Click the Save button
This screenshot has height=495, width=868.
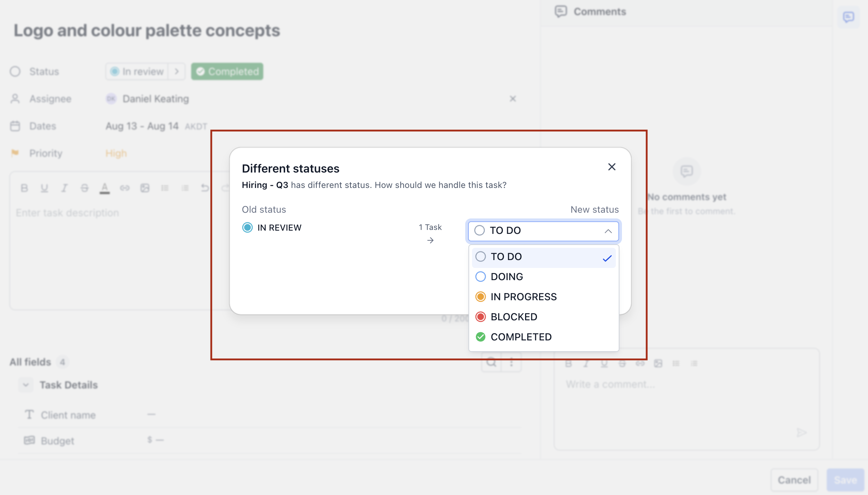pyautogui.click(x=845, y=480)
